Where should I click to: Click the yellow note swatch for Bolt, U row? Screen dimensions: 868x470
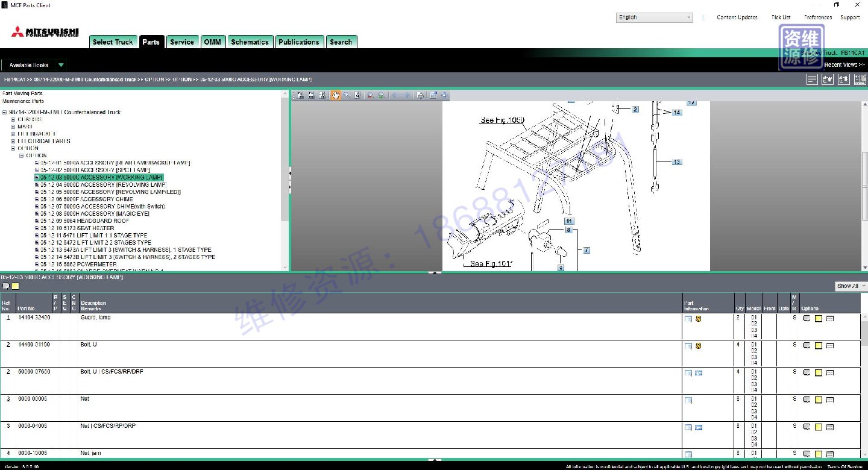819,346
